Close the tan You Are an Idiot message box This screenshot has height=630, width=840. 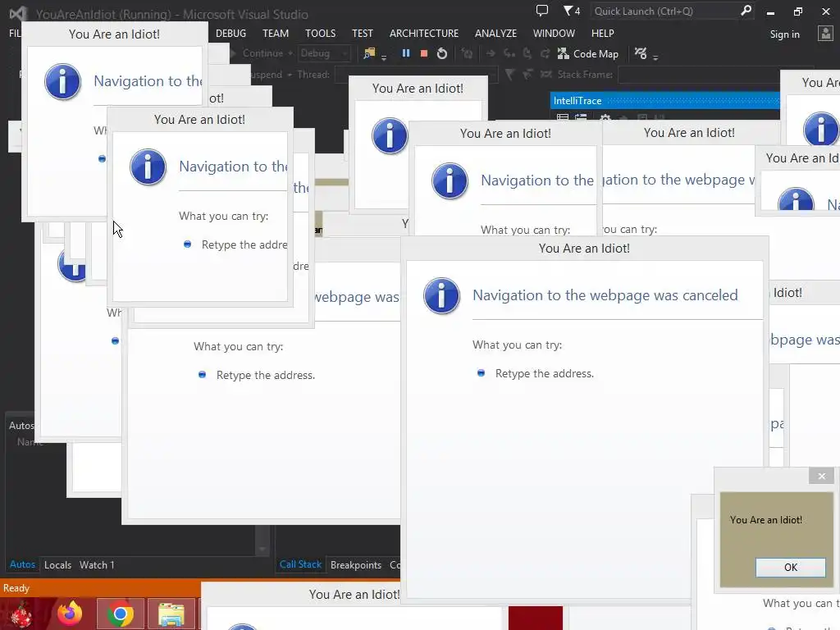(x=822, y=476)
